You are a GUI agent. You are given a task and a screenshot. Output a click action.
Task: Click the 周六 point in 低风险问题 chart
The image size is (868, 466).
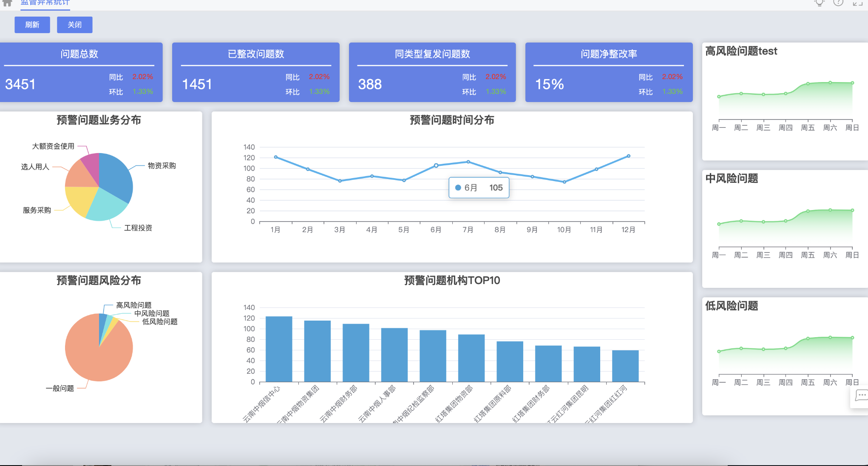pos(830,337)
